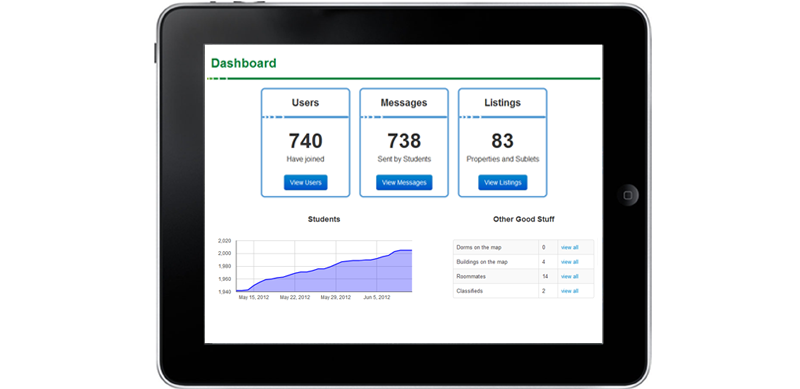
Task: Follow view all link for Dorms on the map
Action: tap(569, 248)
